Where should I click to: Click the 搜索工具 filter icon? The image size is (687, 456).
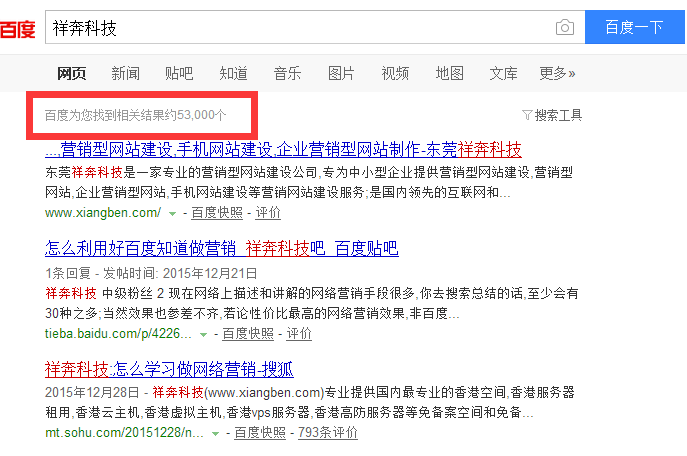click(527, 115)
